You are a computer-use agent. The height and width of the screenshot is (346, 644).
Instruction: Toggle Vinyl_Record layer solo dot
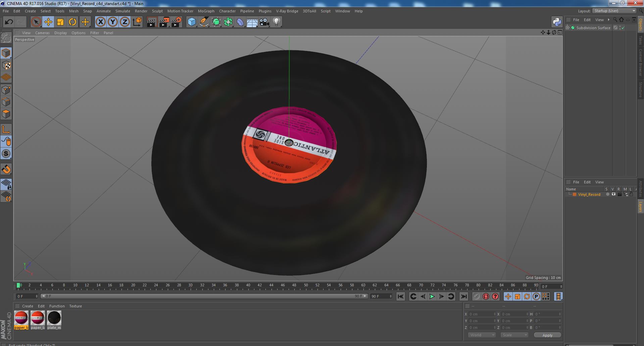coord(607,194)
